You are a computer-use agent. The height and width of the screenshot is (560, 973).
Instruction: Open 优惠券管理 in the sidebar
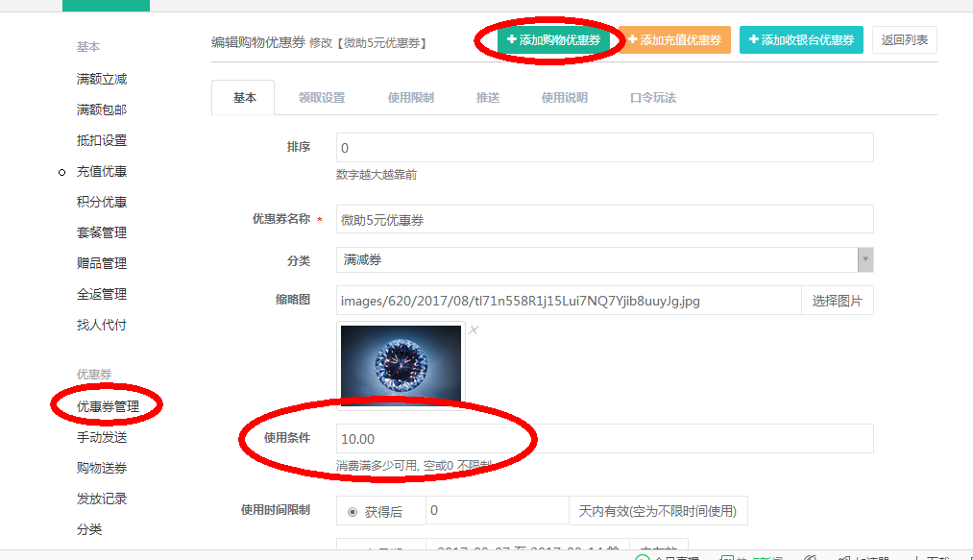108,406
